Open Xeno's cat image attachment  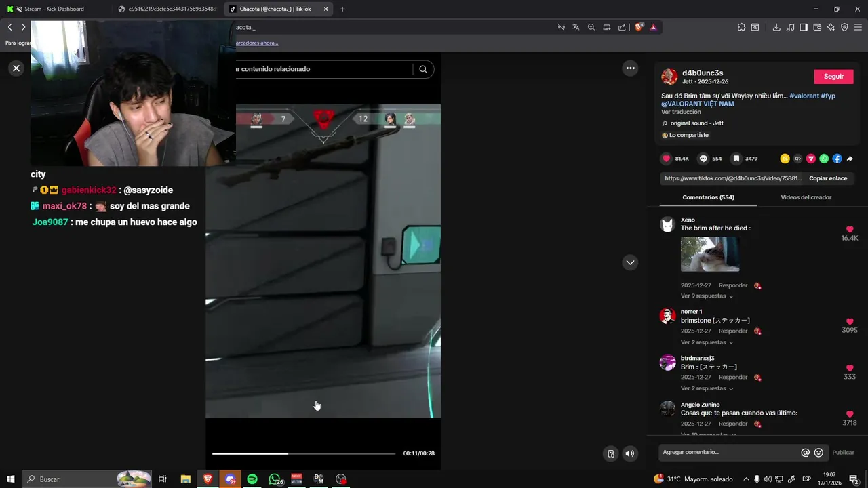(710, 254)
